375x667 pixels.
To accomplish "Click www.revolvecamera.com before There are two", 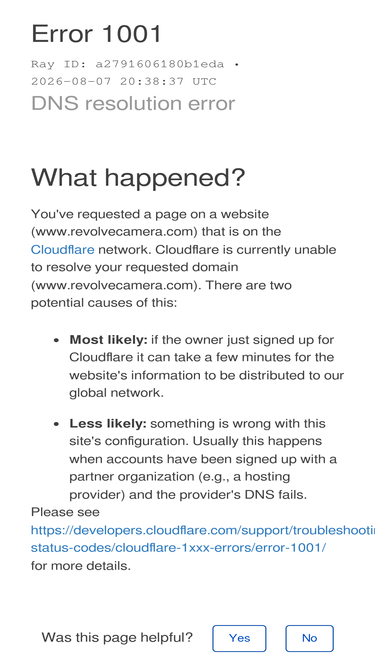I will pyautogui.click(x=116, y=285).
